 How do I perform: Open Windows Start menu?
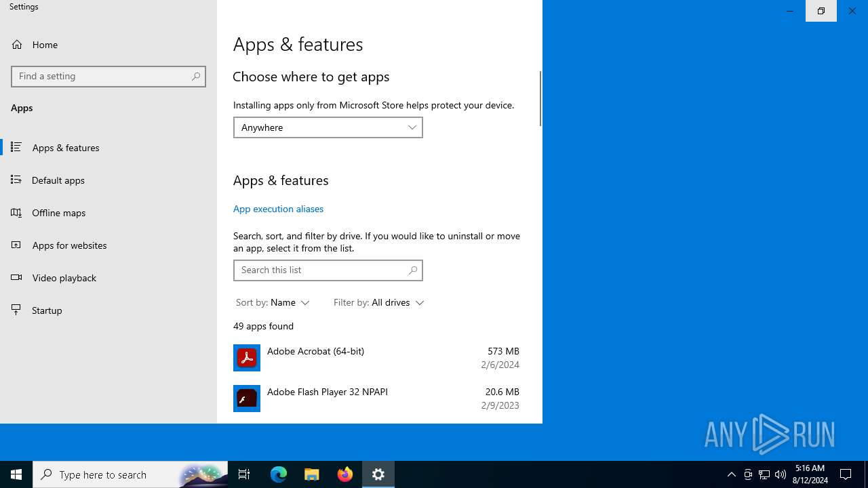(16, 474)
